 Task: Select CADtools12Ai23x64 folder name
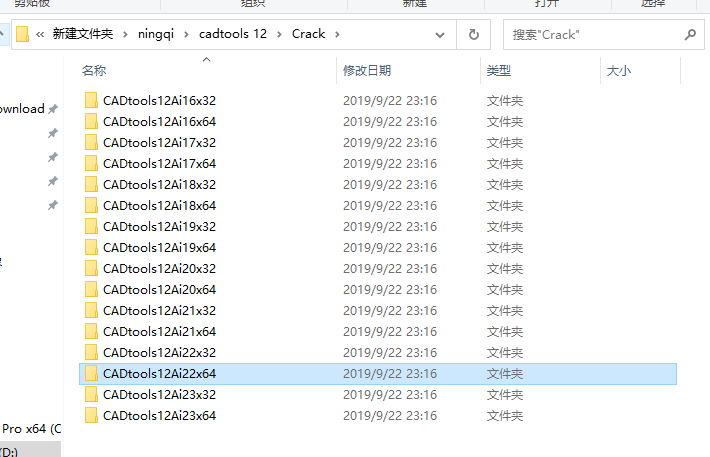click(x=159, y=416)
